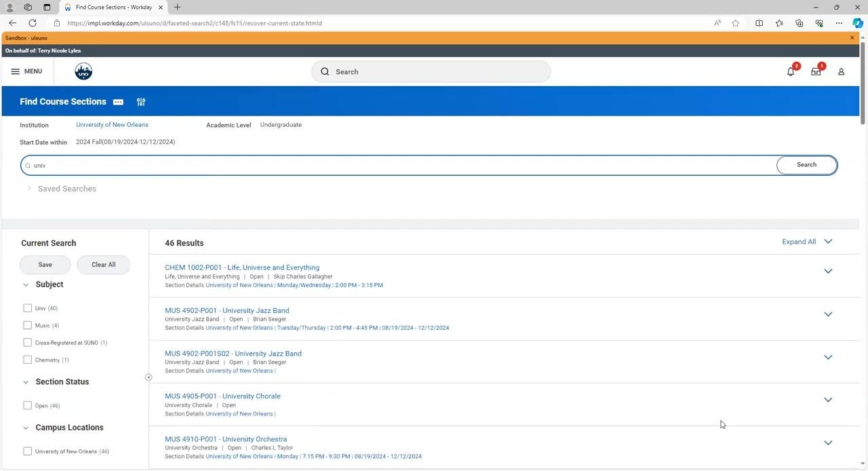Check the Music subject filter
The height and width of the screenshot is (471, 868).
[27, 325]
